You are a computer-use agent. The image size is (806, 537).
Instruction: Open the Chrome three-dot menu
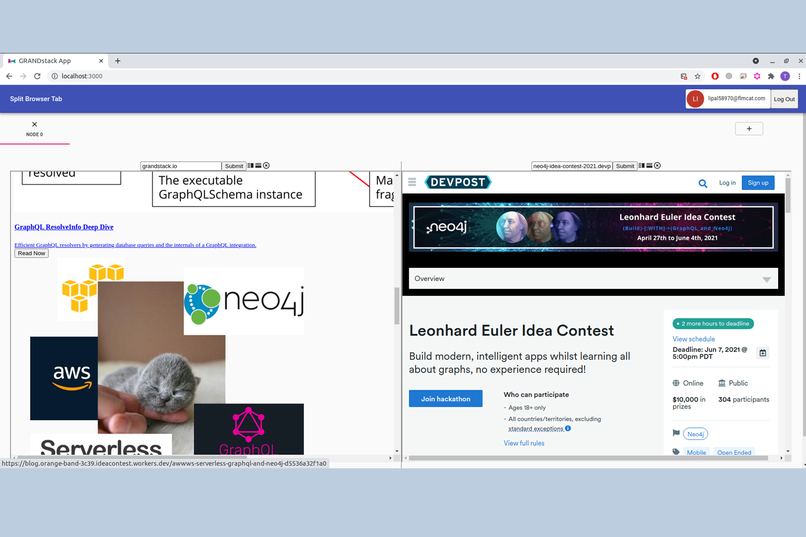tap(799, 76)
